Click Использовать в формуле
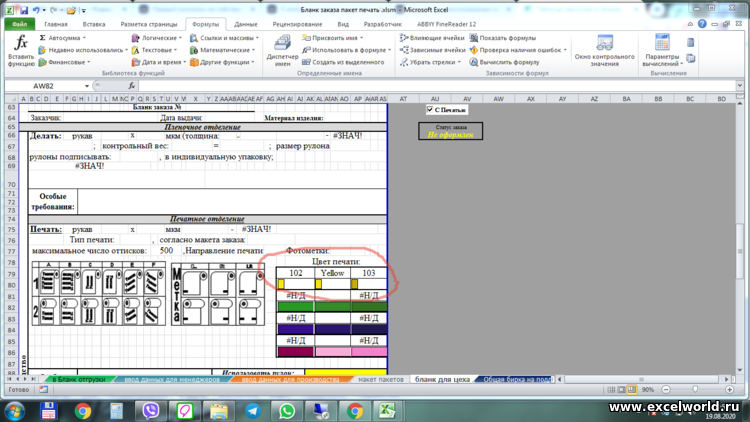The height and width of the screenshot is (422, 750). pos(346,50)
